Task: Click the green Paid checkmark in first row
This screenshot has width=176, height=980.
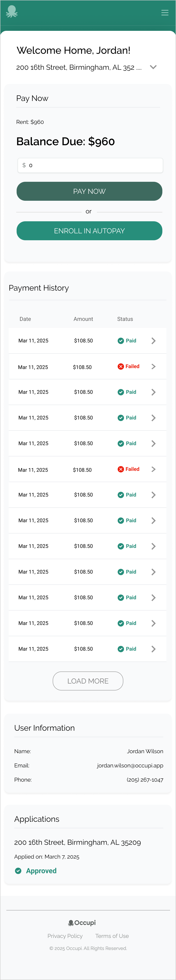Action: [121, 340]
